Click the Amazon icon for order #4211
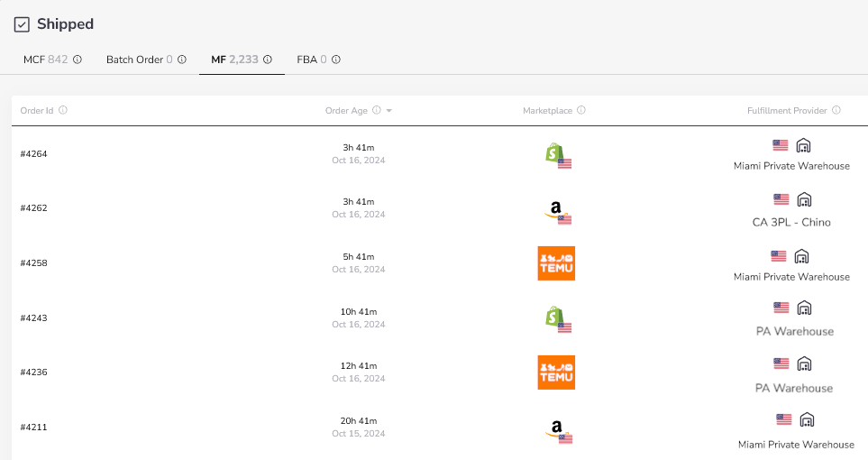Image resolution: width=868 pixels, height=460 pixels. coord(557,429)
